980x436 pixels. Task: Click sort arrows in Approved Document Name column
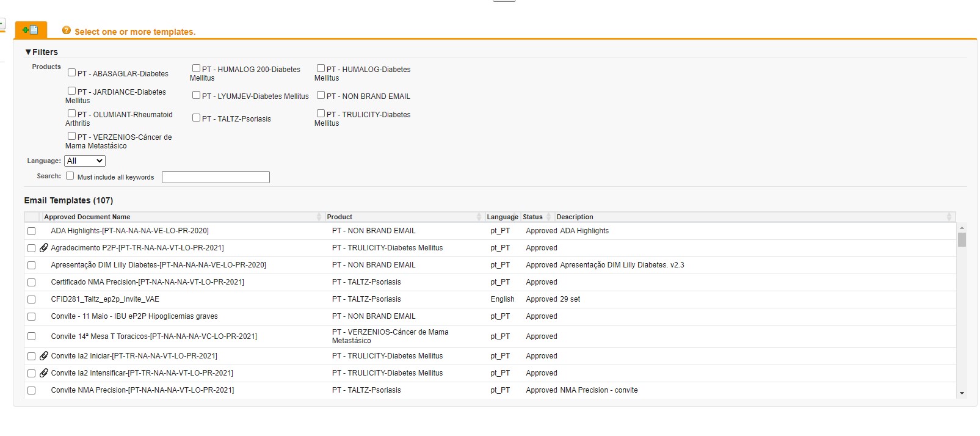319,217
